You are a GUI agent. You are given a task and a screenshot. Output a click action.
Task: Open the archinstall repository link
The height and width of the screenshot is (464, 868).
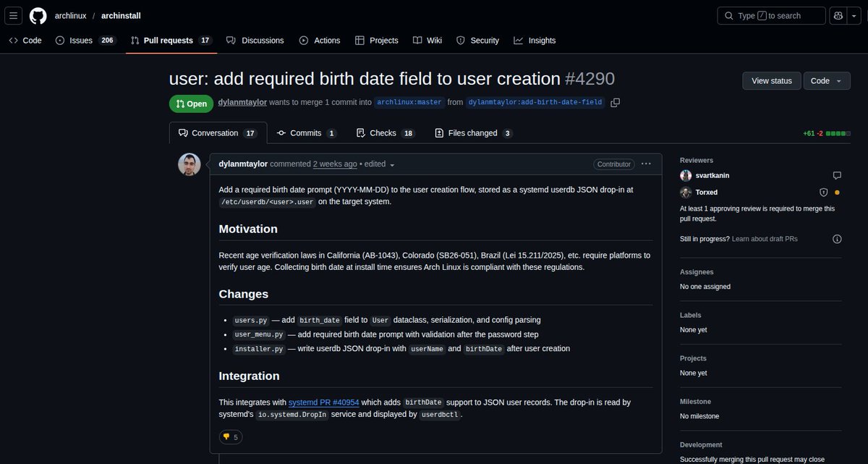(122, 16)
